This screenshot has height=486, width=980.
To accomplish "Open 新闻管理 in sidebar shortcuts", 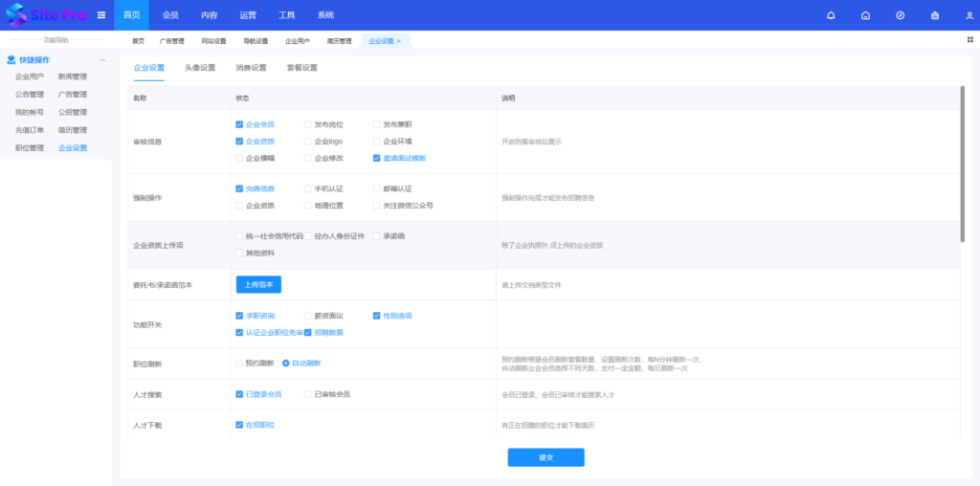I will pyautogui.click(x=73, y=77).
